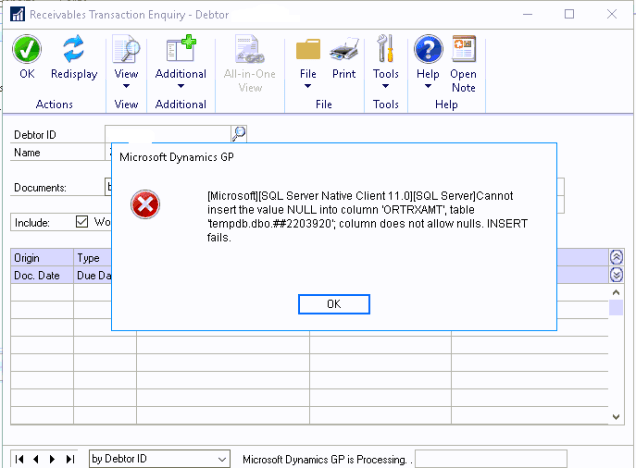The height and width of the screenshot is (468, 636).
Task: Collapse grid rows with double-up chevron
Action: click(x=616, y=257)
